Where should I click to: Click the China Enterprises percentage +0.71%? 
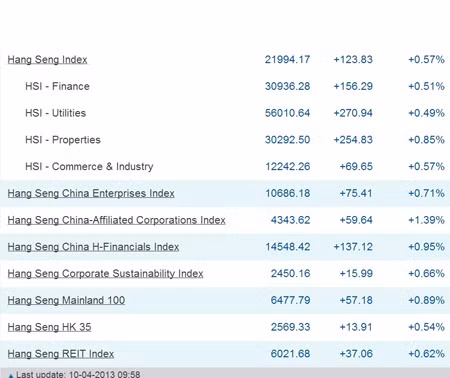coord(427,193)
